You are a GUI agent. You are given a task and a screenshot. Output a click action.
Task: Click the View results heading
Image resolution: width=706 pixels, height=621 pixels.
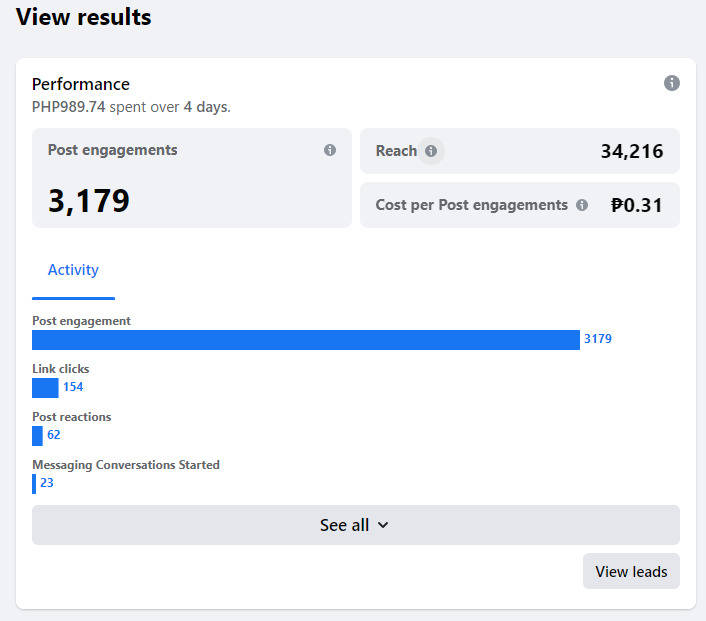point(84,17)
